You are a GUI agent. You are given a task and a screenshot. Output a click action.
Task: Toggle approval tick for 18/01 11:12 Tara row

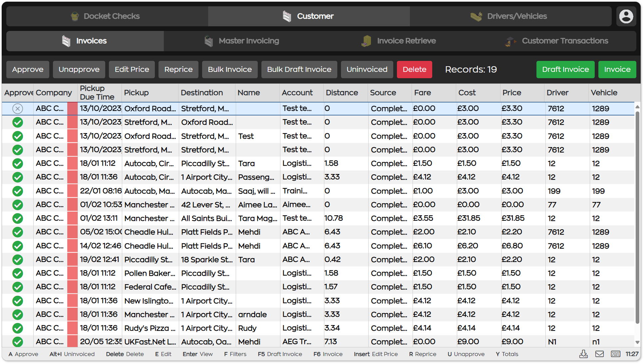pyautogui.click(x=18, y=163)
